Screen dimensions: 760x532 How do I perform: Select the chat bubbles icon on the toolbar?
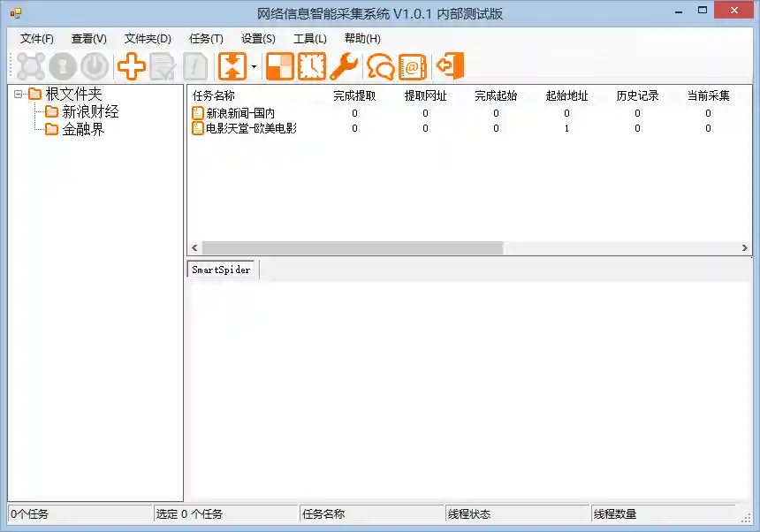tap(379, 65)
